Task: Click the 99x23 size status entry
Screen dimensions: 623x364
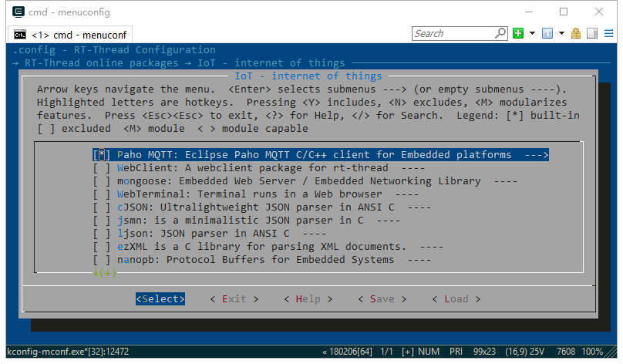Action: coord(484,352)
